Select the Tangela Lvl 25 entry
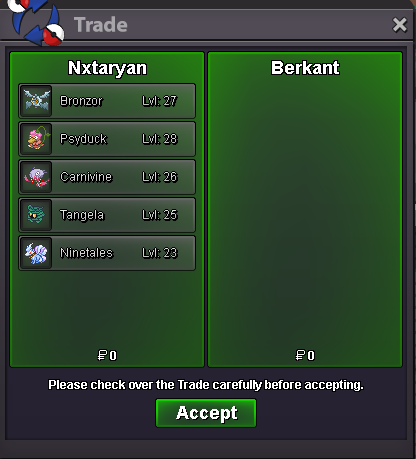 (107, 215)
